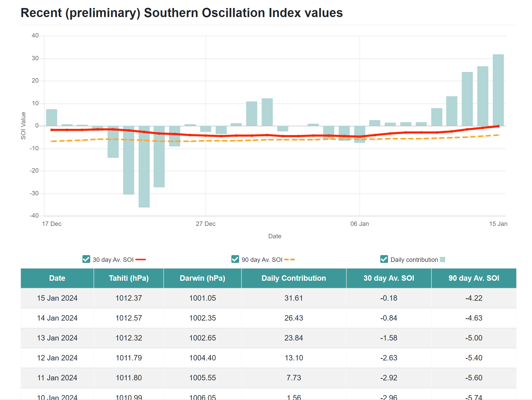Click daily contribution value 26.43
The image size is (532, 400).
(294, 318)
